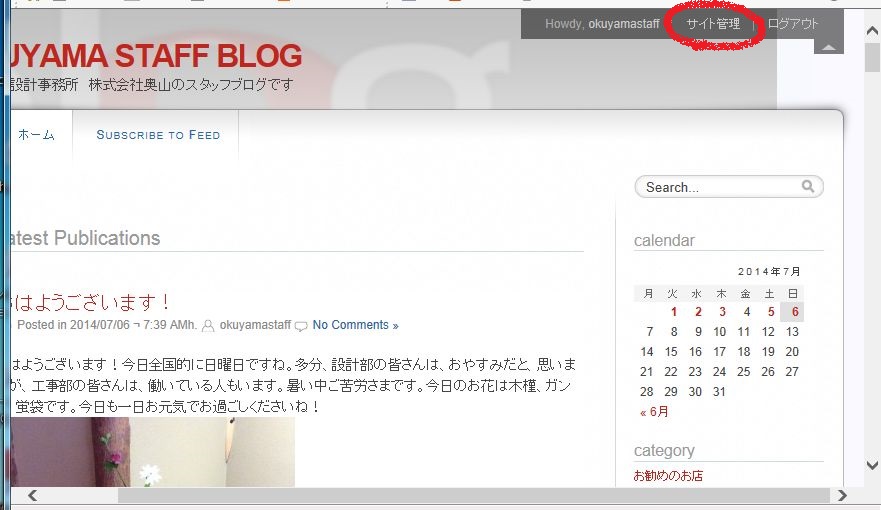Click horizontal scrollbar right arrow

pos(842,495)
